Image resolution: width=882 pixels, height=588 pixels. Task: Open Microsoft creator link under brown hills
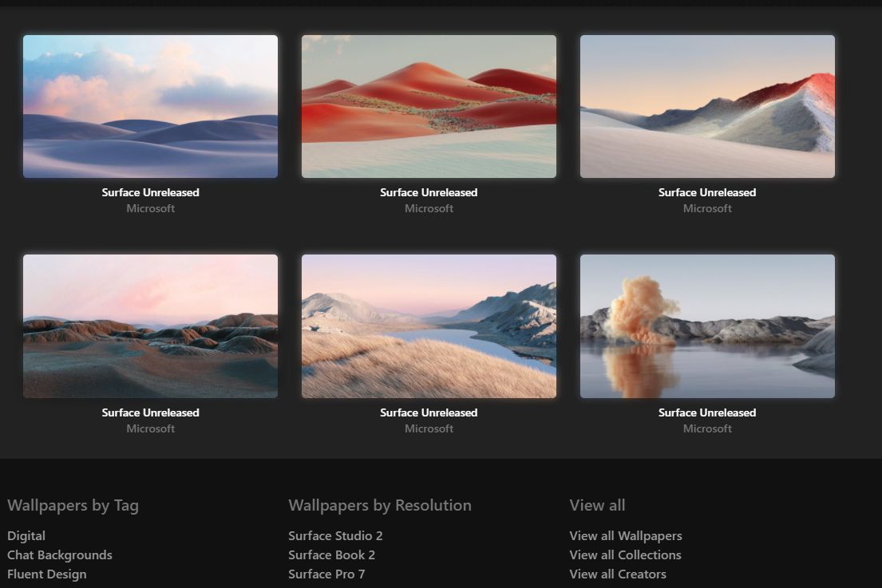coord(150,428)
